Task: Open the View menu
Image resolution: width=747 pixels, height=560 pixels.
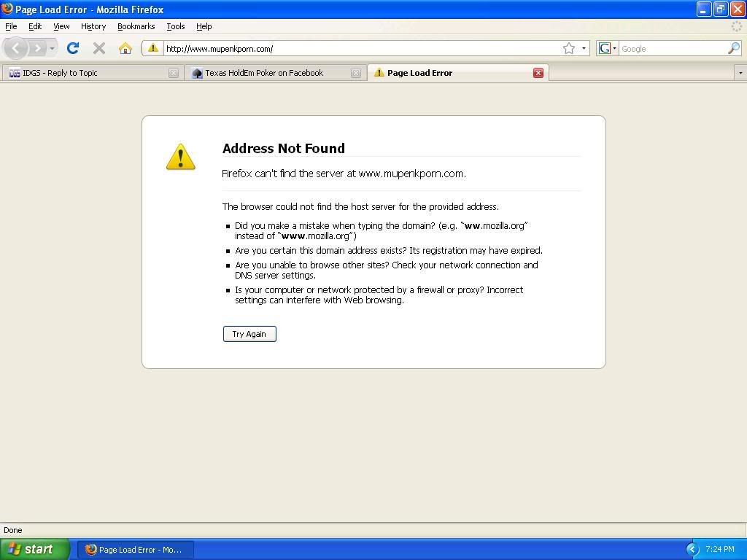Action: point(61,27)
